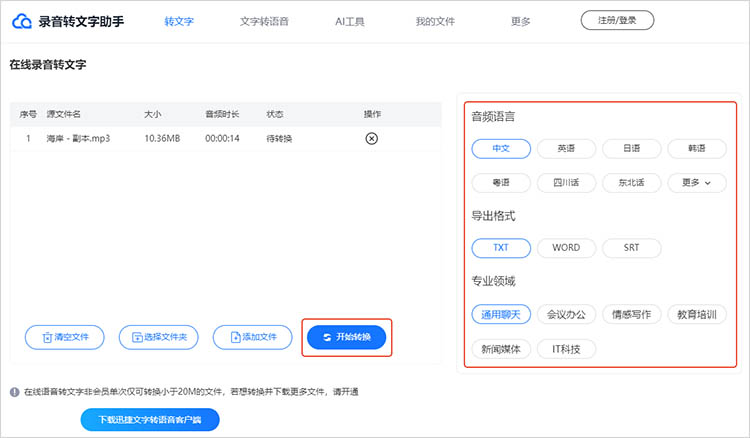This screenshot has height=438, width=750.
Task: Go to 我的文件
Action: tap(435, 22)
